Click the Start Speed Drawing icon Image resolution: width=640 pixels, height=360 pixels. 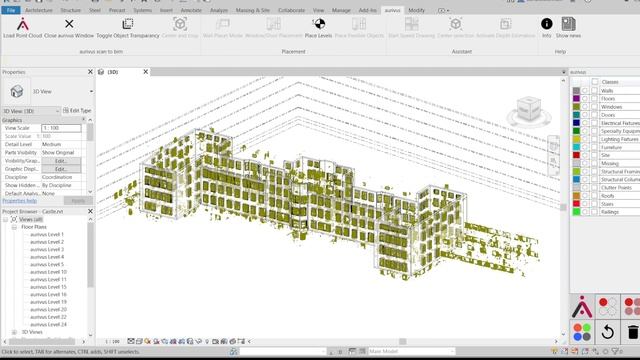coord(411,24)
